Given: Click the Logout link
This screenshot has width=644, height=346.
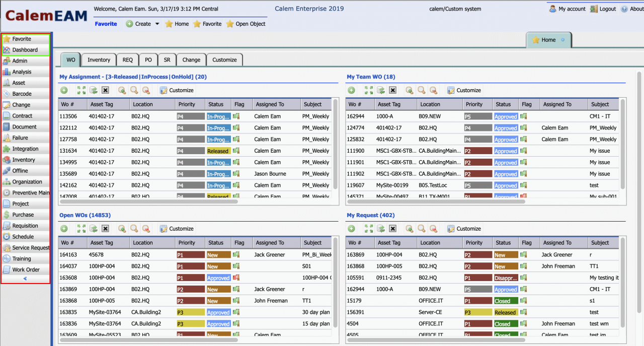Looking at the screenshot, I should click(603, 9).
